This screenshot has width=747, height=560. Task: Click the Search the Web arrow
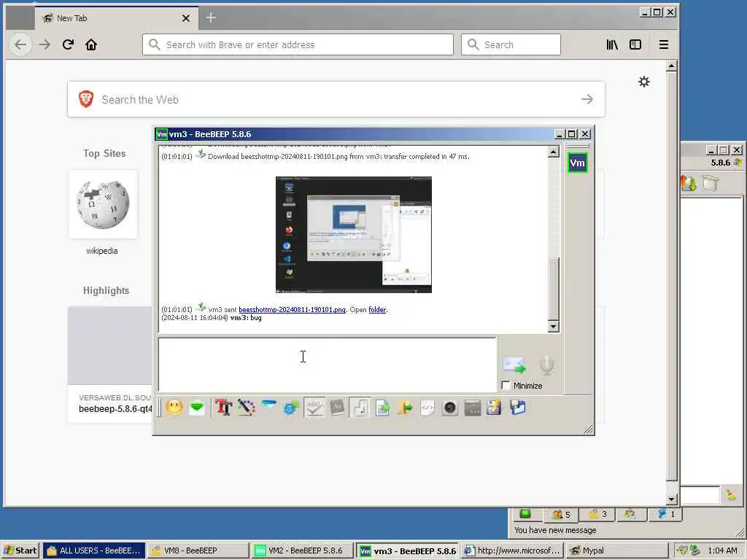(587, 99)
